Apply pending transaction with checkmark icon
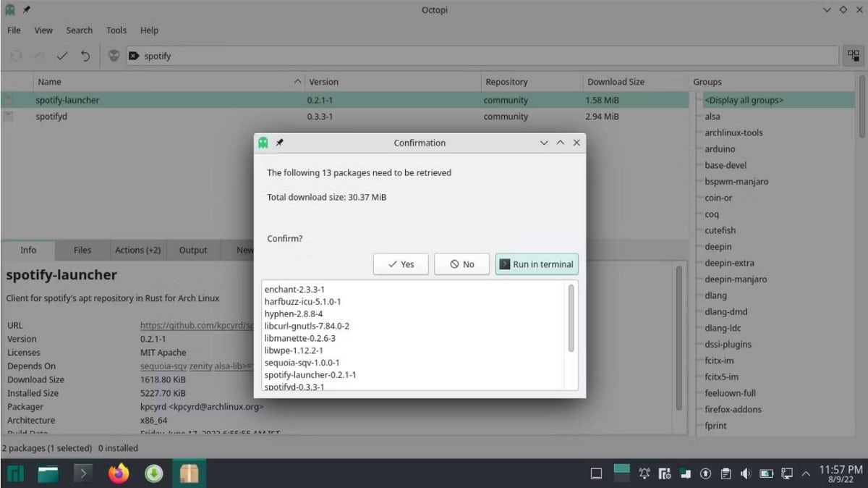Screen dimensions: 868x488 [x=62, y=56]
